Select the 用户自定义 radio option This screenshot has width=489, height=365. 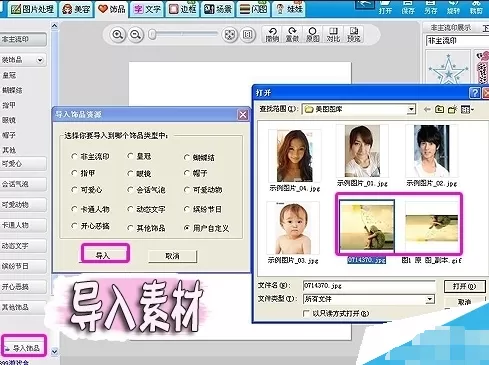pos(187,228)
